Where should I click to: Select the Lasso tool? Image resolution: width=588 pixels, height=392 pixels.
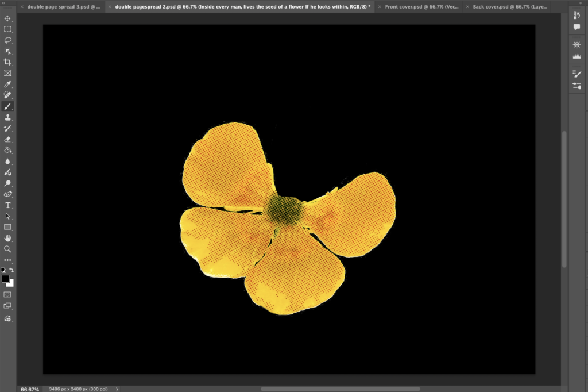(8, 40)
